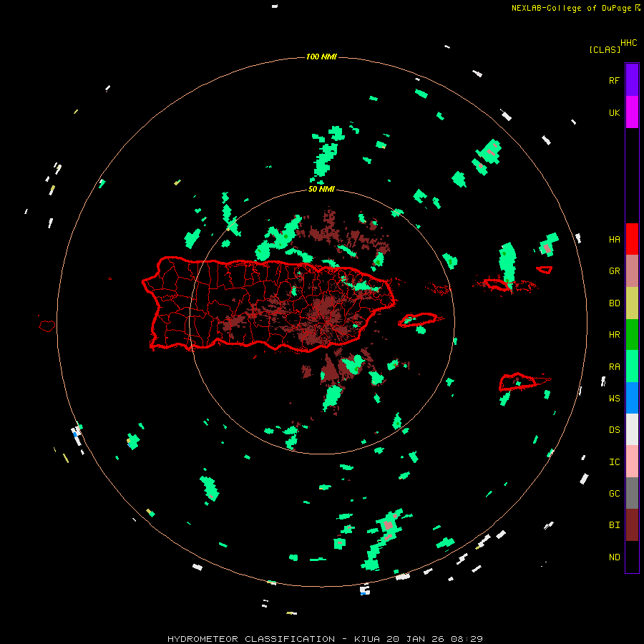Click the HA legend label
This screenshot has height=644, width=644.
[x=614, y=240]
